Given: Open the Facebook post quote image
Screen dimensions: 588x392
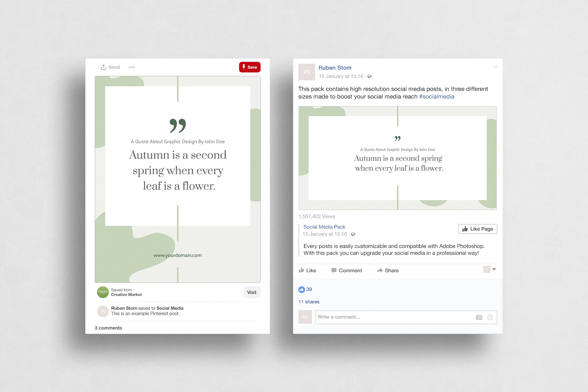Looking at the screenshot, I should pos(397,158).
